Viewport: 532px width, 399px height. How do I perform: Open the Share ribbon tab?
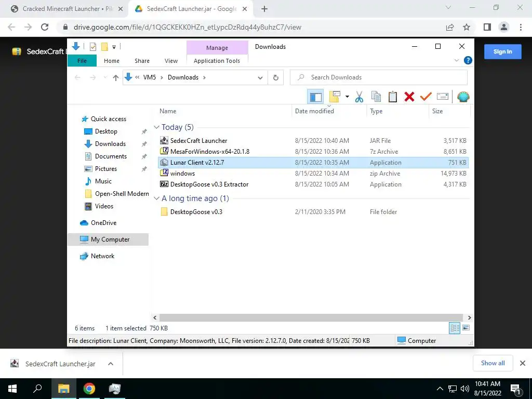click(142, 61)
